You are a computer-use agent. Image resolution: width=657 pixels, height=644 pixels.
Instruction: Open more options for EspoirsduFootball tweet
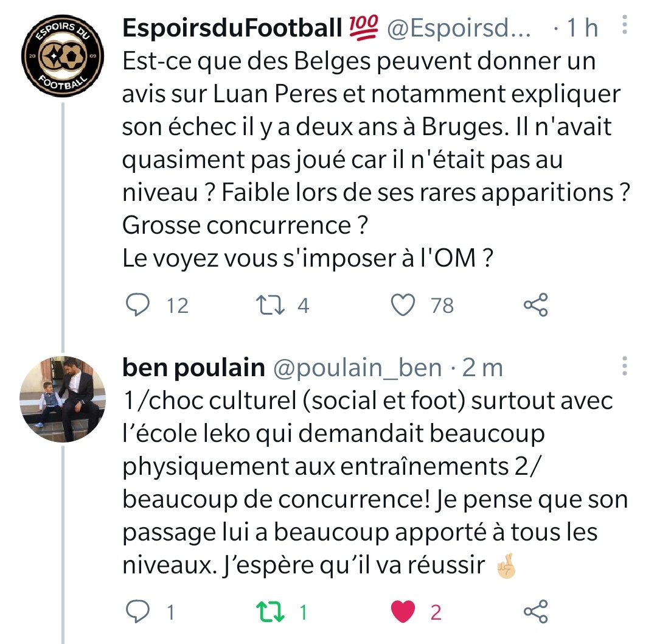[x=624, y=26]
